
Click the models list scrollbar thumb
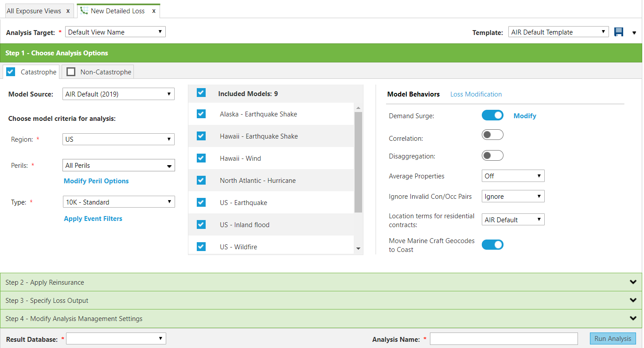(x=358, y=162)
